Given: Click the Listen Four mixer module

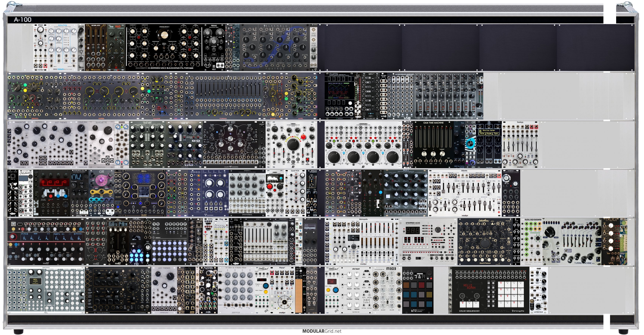Looking at the screenshot, I should point(538,291).
